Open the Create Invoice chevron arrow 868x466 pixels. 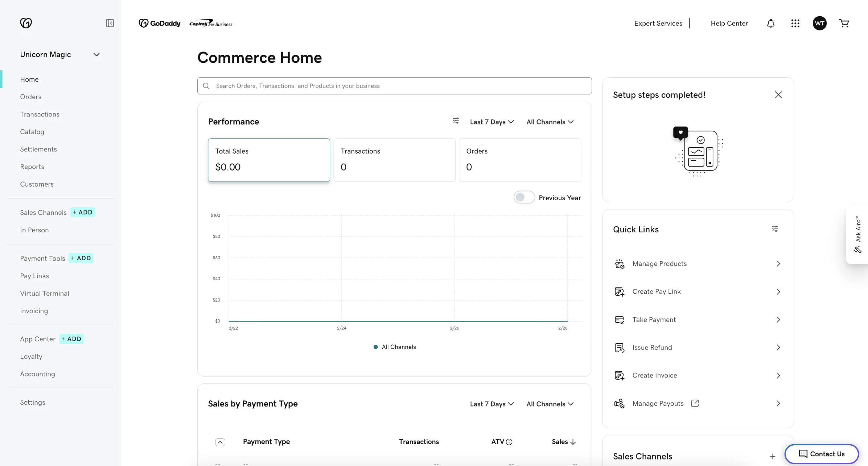(778, 376)
